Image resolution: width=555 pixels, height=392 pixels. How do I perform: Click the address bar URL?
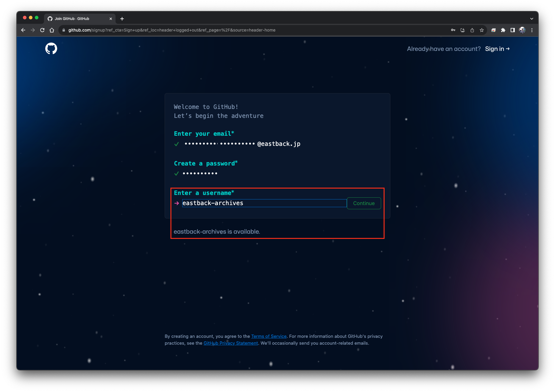point(172,30)
